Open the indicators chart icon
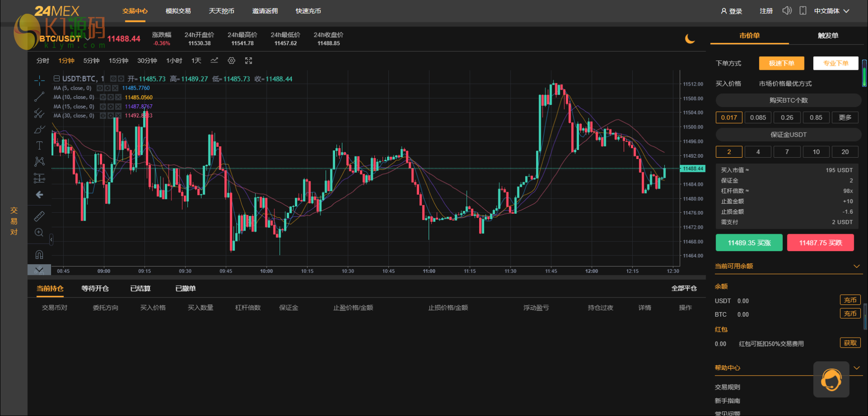868x416 pixels. point(214,61)
